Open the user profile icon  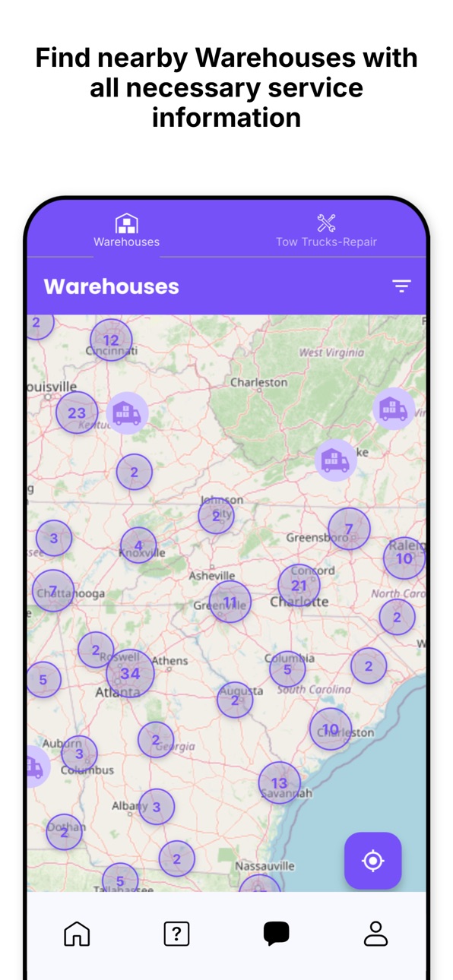pyautogui.click(x=375, y=933)
